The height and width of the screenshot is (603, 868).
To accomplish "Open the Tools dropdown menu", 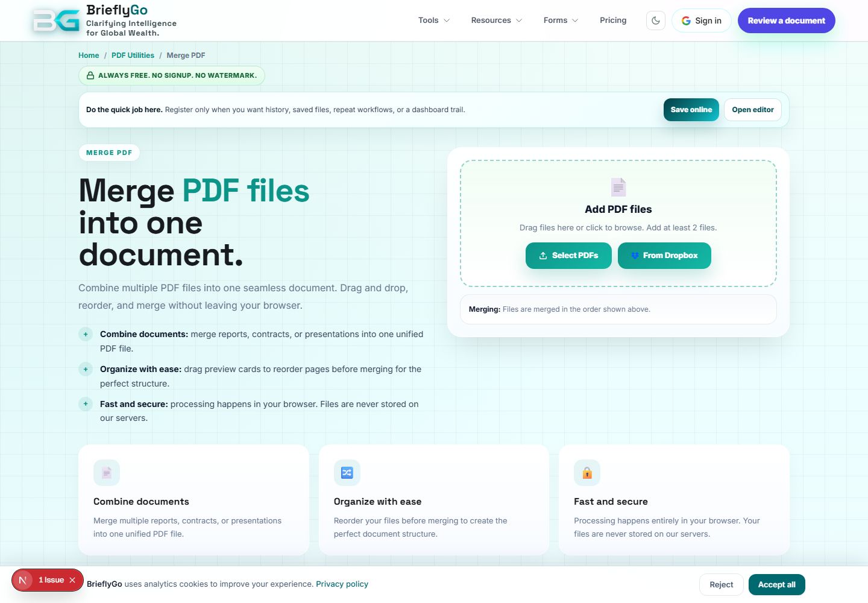I will [x=434, y=21].
